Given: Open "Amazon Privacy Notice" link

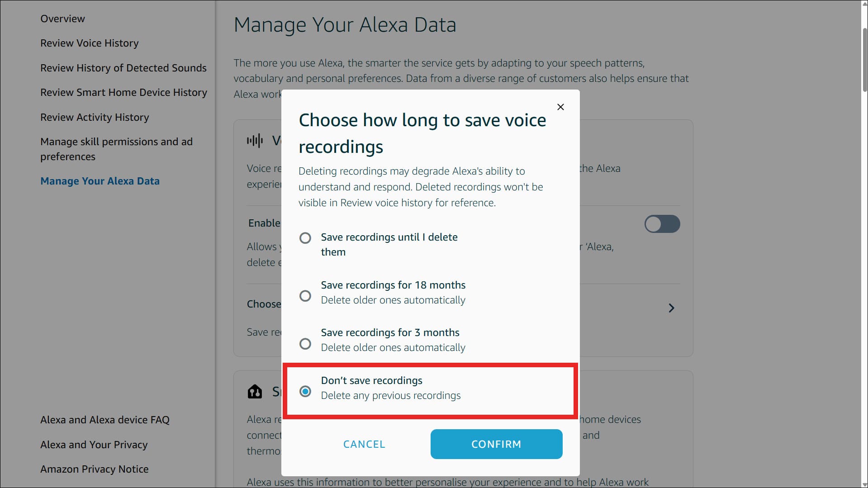Looking at the screenshot, I should [x=95, y=469].
